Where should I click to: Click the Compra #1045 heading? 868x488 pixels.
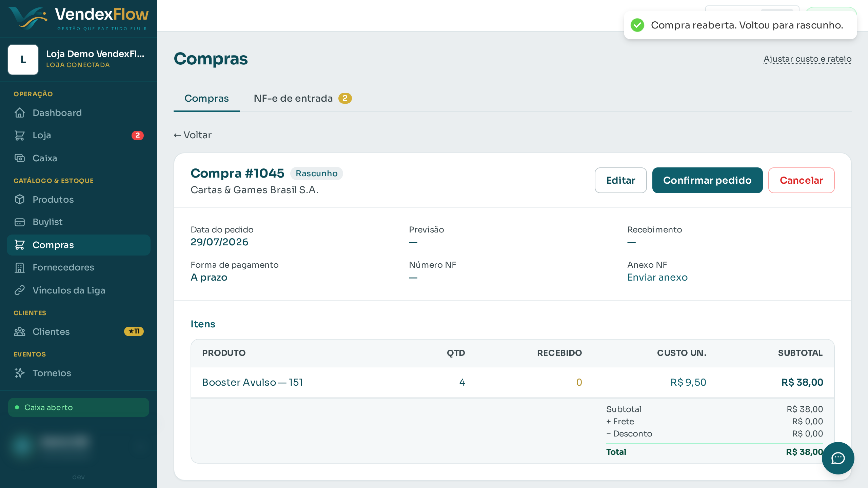(237, 173)
